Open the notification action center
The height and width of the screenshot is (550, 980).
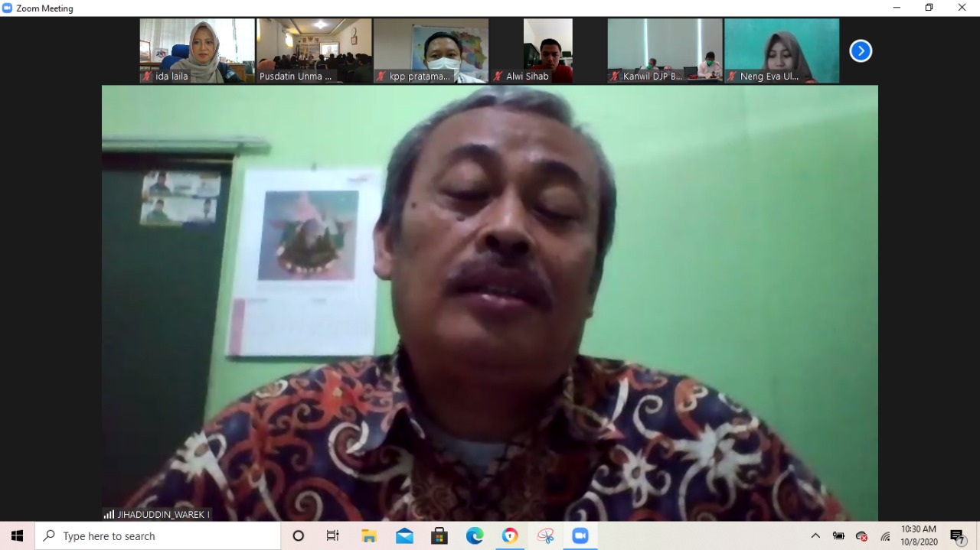[x=958, y=536]
